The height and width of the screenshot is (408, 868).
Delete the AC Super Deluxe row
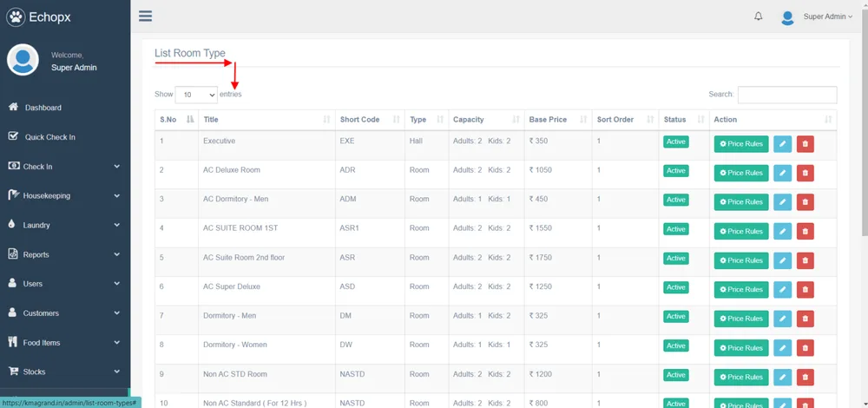(x=805, y=290)
